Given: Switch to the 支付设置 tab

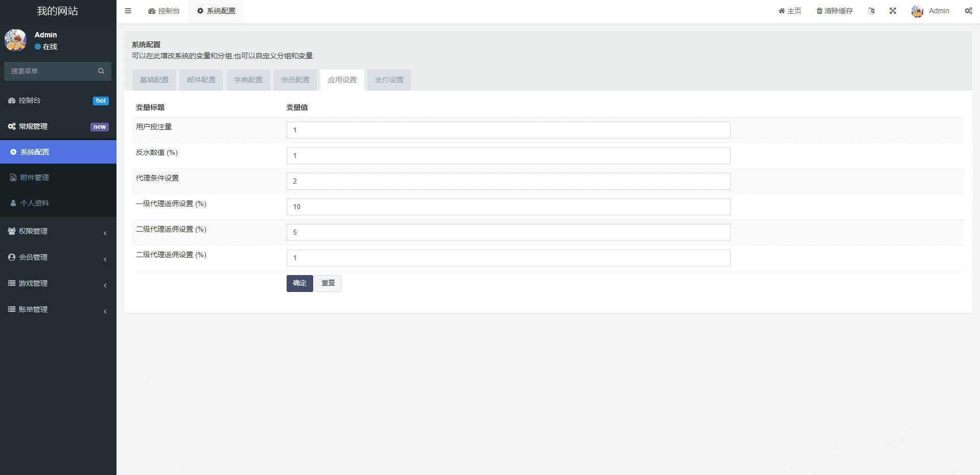Looking at the screenshot, I should point(389,80).
